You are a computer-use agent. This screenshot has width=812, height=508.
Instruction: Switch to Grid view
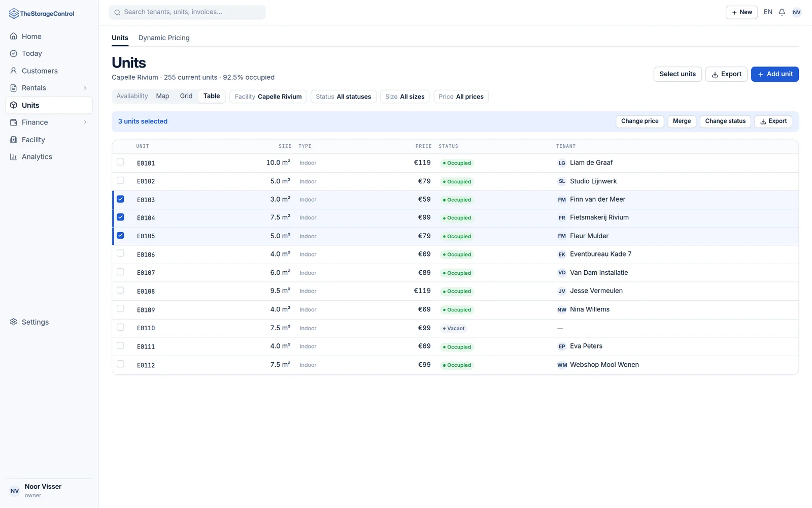(186, 96)
